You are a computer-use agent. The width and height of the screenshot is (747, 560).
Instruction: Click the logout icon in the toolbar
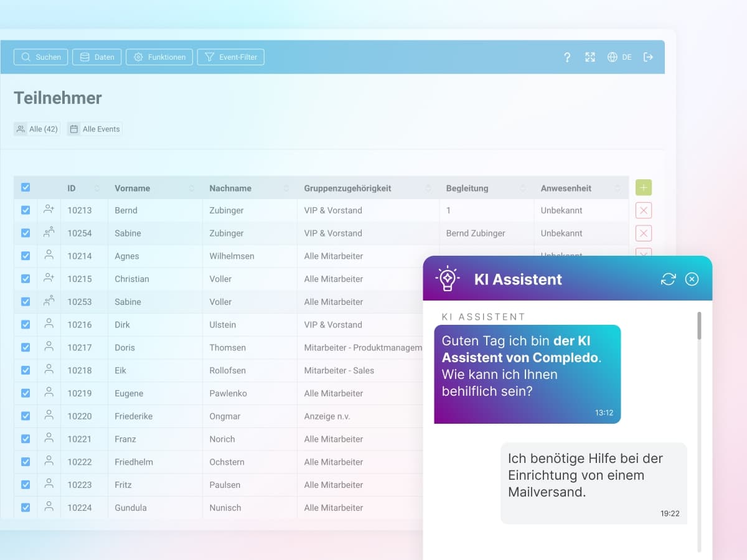(x=648, y=57)
